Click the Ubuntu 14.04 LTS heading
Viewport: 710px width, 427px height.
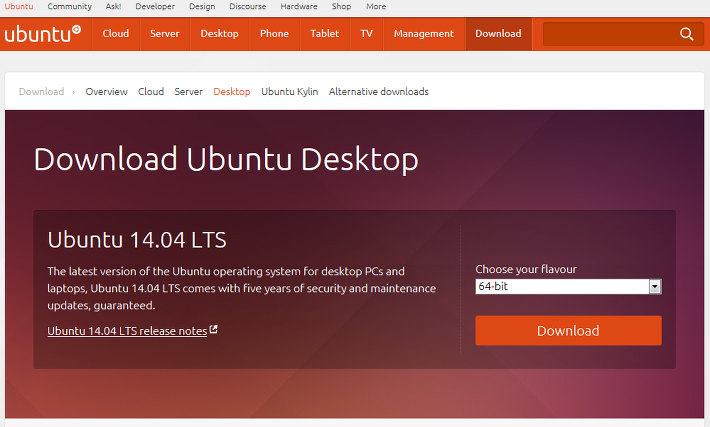click(x=137, y=240)
